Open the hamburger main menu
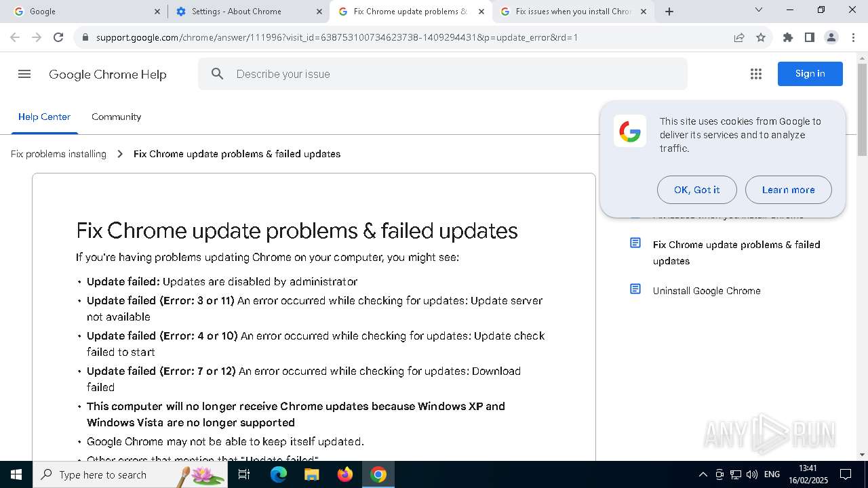868x488 pixels. (x=24, y=74)
